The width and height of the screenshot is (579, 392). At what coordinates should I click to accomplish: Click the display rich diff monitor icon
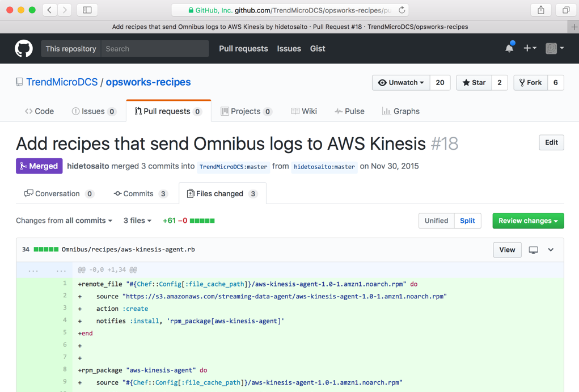(x=533, y=250)
